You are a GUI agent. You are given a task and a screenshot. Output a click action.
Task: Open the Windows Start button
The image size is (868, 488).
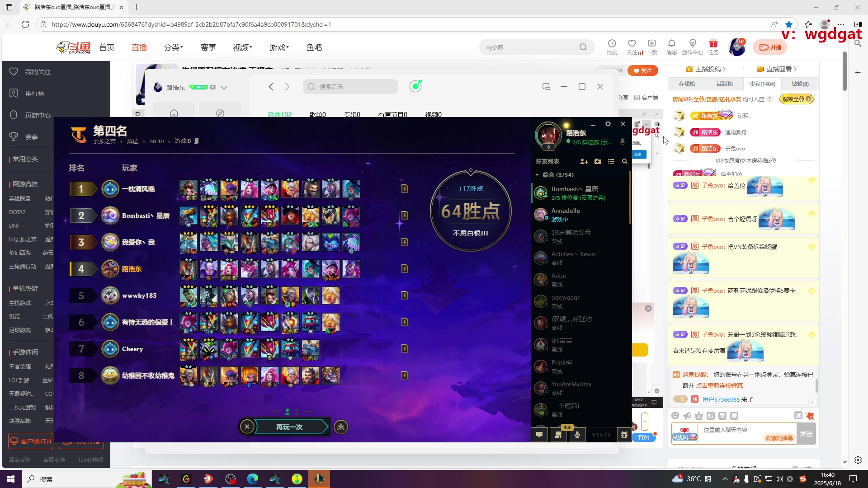point(11,479)
